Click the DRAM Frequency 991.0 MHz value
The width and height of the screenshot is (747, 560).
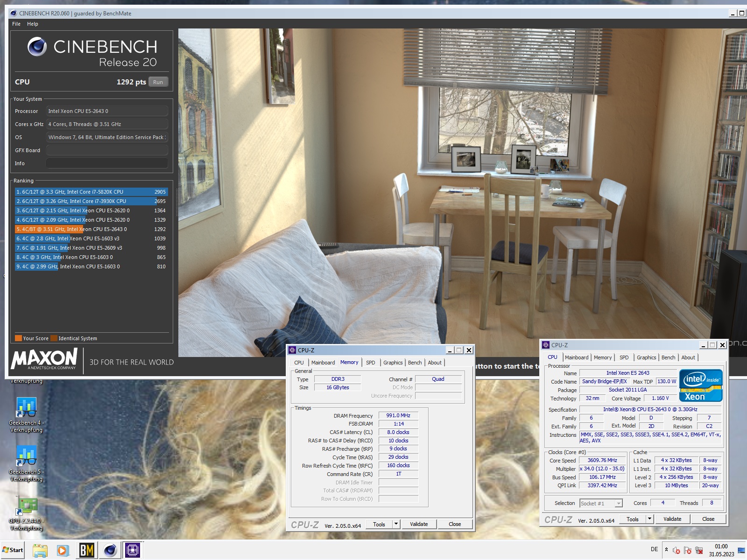(398, 416)
